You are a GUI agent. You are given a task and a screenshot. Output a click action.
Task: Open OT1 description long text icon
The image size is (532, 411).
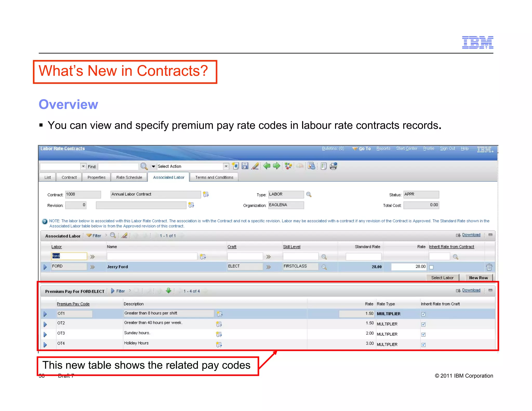click(220, 314)
